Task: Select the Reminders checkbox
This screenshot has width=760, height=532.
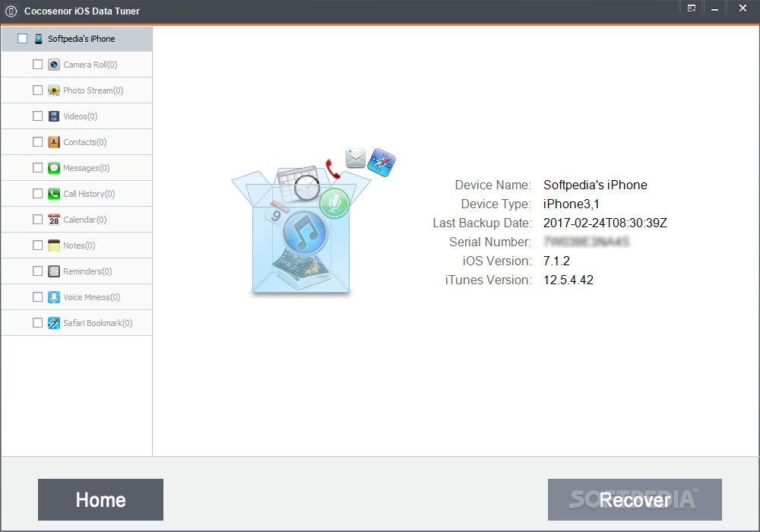Action: click(37, 271)
